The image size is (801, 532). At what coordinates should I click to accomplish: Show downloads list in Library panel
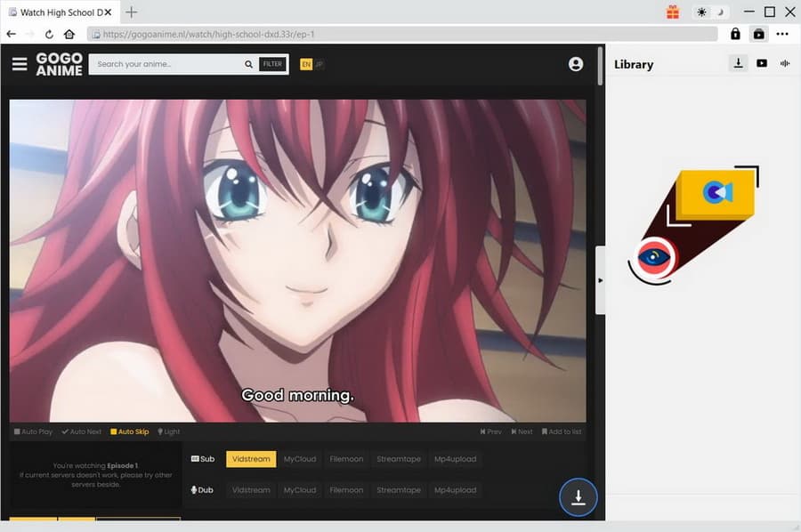click(x=738, y=63)
